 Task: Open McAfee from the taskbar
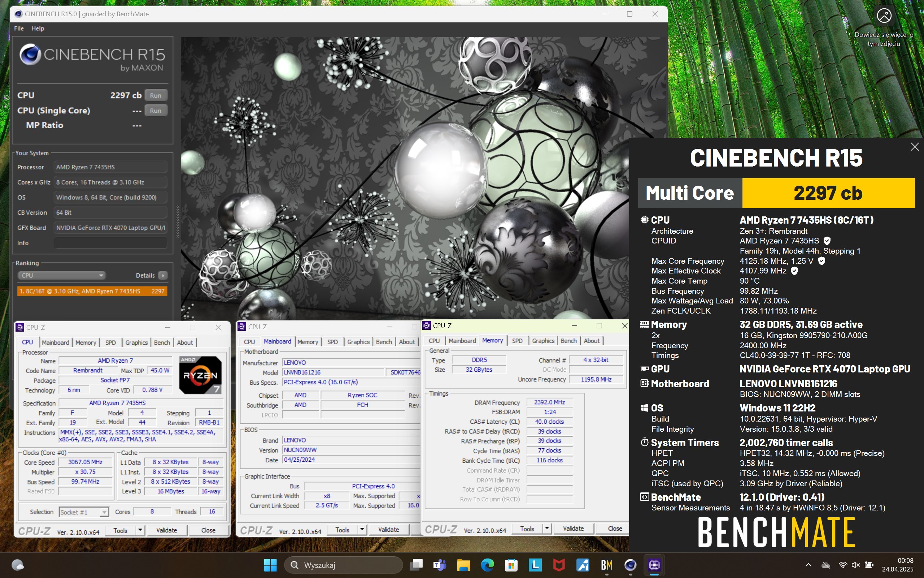(x=559, y=565)
